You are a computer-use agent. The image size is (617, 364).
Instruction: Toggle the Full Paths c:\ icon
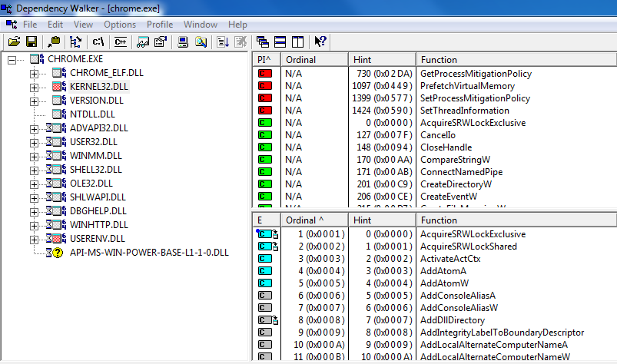(98, 41)
